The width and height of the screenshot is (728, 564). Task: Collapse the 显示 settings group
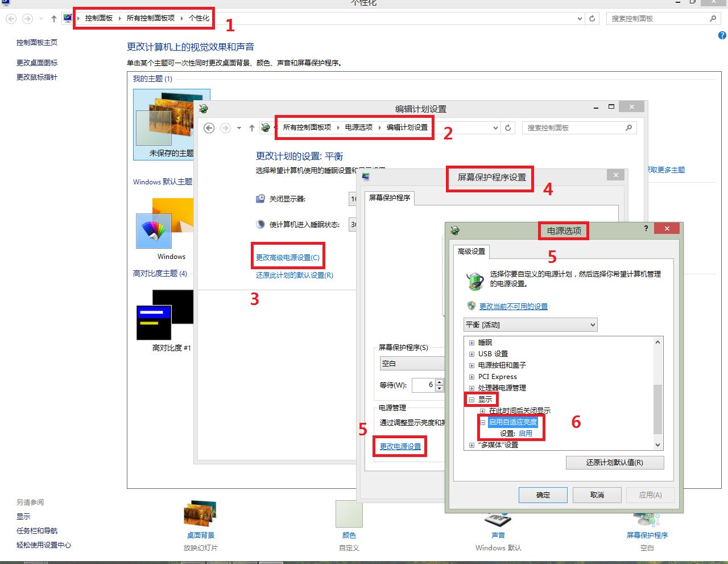[473, 399]
